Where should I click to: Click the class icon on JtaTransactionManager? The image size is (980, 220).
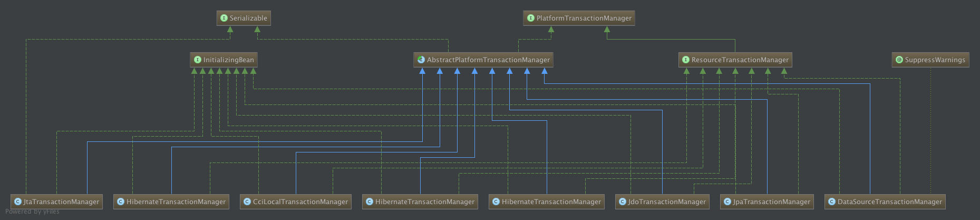(x=18, y=202)
